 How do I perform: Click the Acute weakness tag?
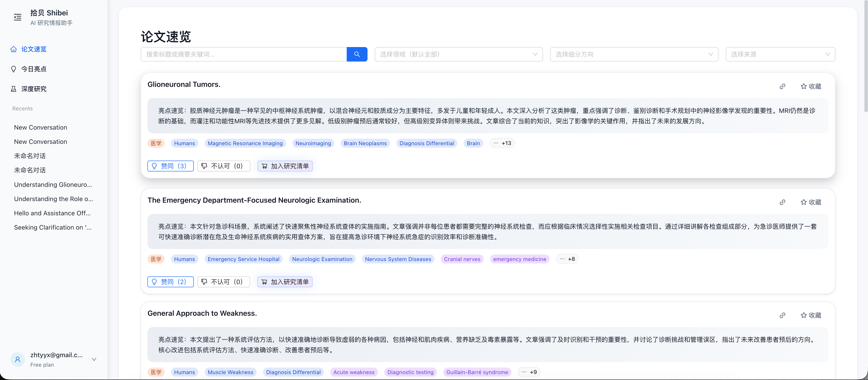(354, 372)
